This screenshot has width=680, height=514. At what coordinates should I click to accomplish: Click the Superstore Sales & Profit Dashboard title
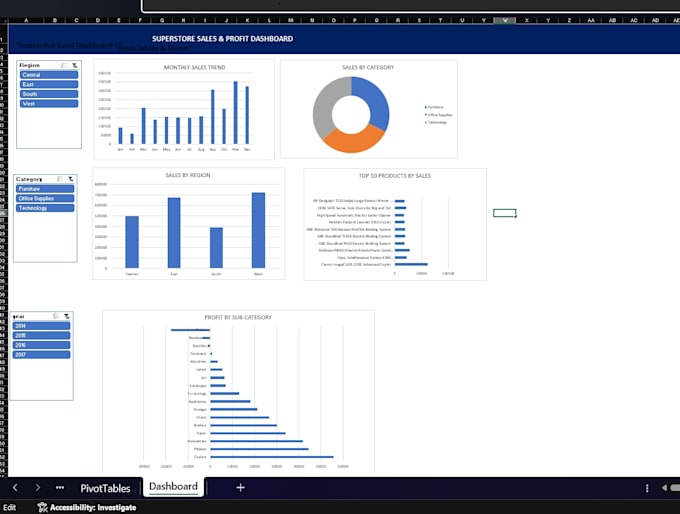222,39
